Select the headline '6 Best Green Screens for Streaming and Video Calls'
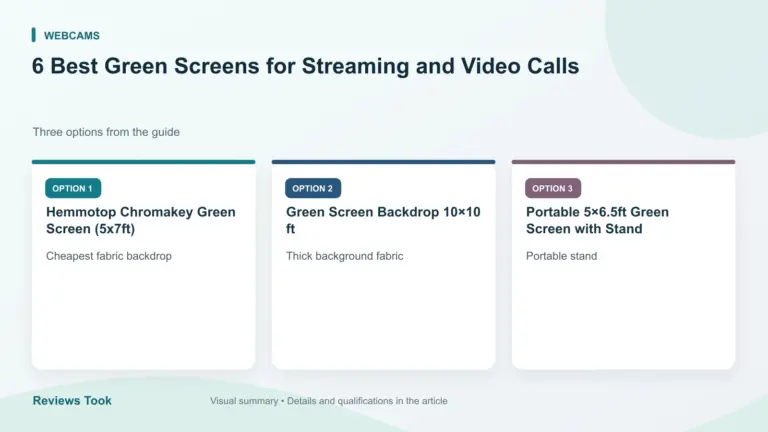Image resolution: width=768 pixels, height=432 pixels. coord(305,66)
